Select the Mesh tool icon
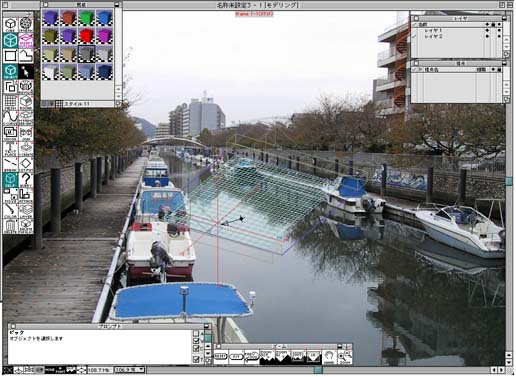The image size is (516, 377). [x=10, y=102]
